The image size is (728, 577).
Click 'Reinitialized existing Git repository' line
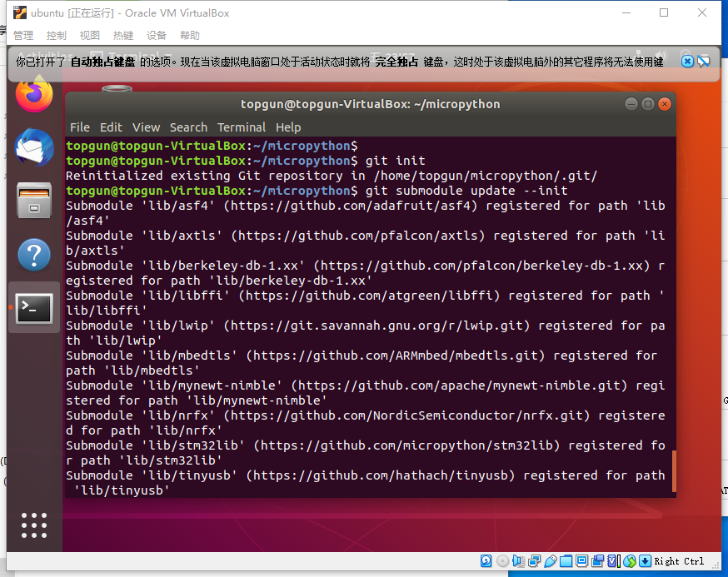click(x=332, y=176)
